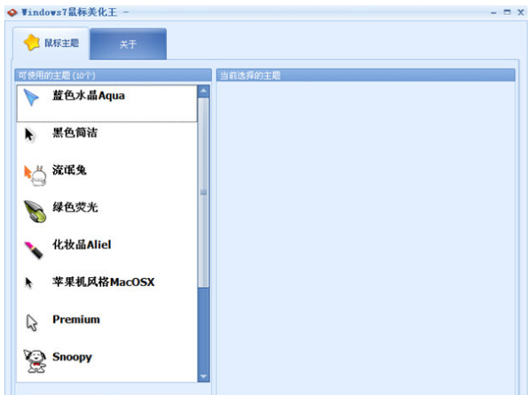This screenshot has height=395, width=532.
Task: Select the 流氓兔 theme
Action: click(x=107, y=178)
